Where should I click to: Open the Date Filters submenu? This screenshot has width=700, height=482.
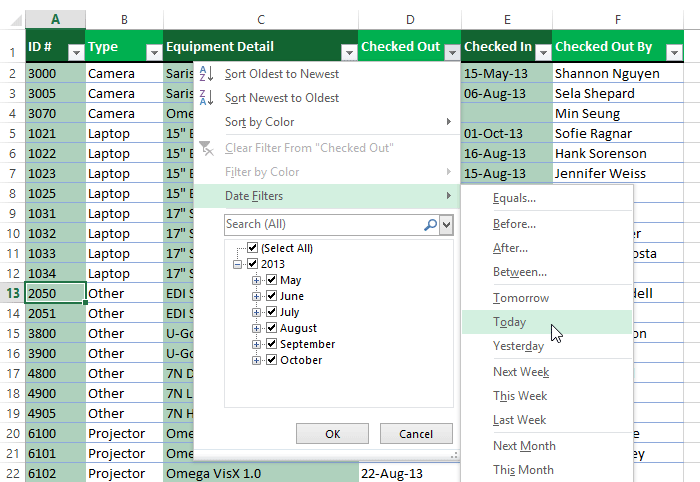click(x=327, y=196)
